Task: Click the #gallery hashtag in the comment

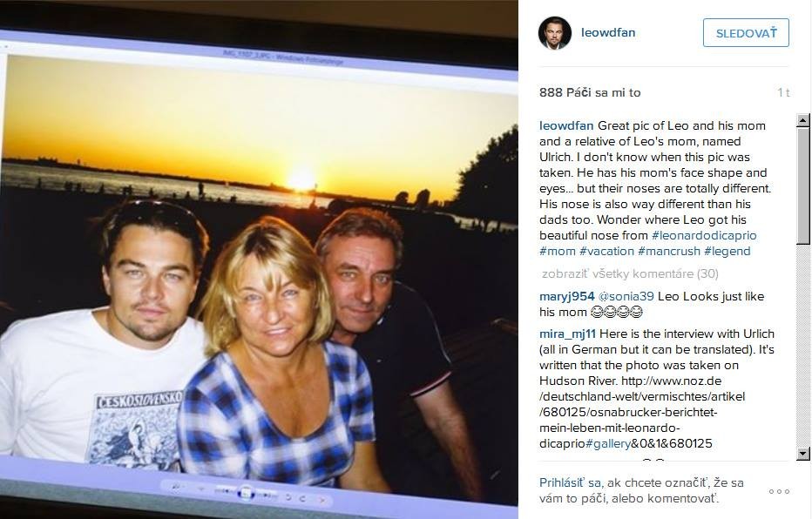Action: (608, 443)
